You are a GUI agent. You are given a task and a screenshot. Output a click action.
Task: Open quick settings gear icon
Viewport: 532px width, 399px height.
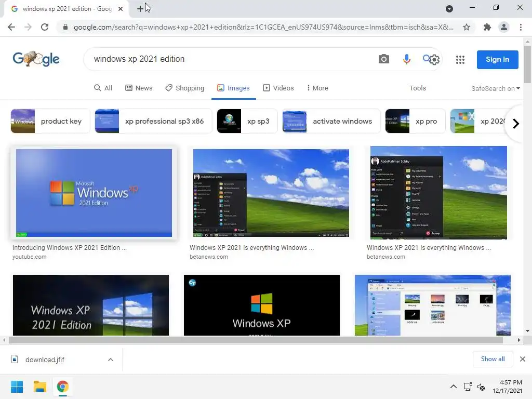point(435,60)
